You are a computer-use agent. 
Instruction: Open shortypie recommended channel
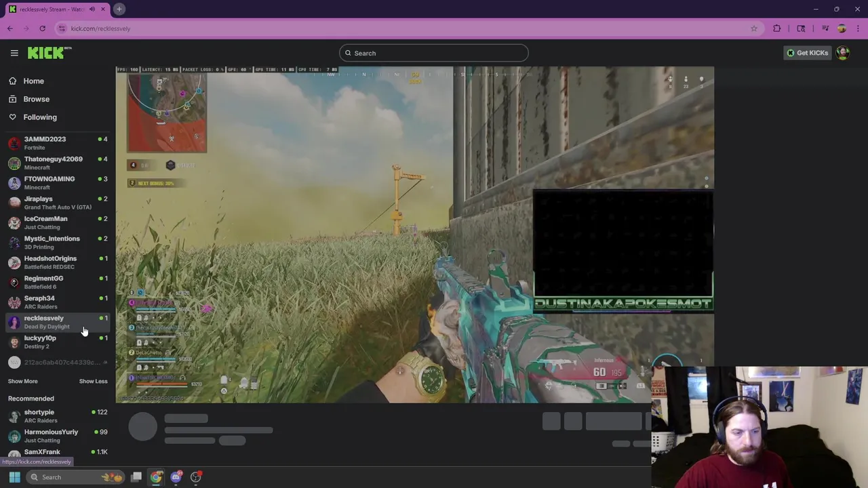[58, 416]
